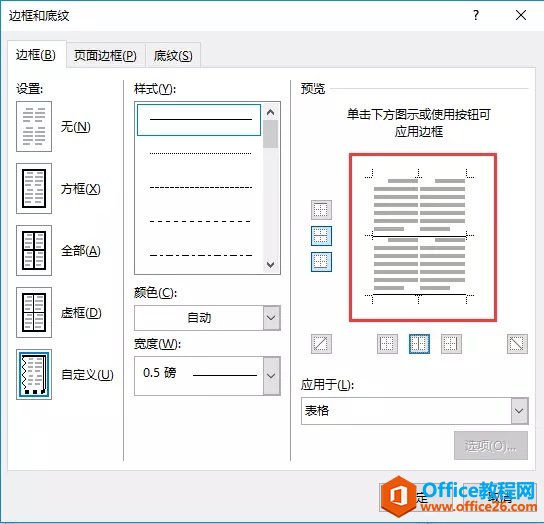Image resolution: width=544 pixels, height=524 pixels.
Task: Select the dash-dot line style
Action: coord(200,255)
